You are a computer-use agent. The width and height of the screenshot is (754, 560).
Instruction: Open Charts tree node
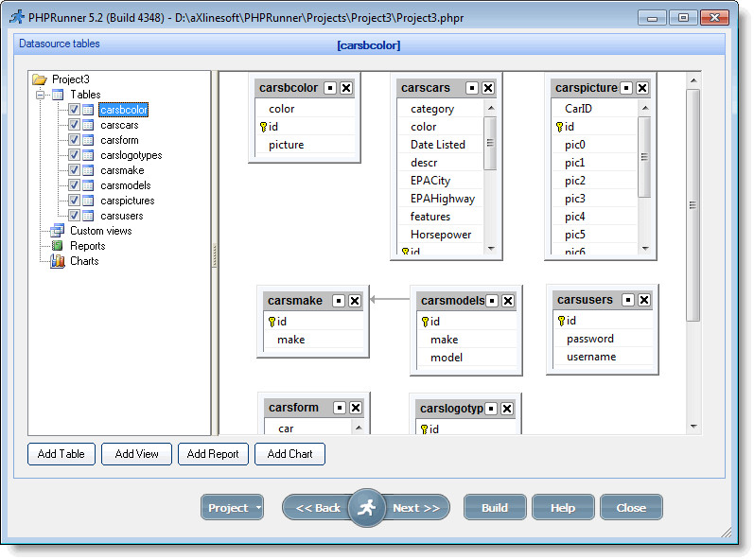point(84,261)
